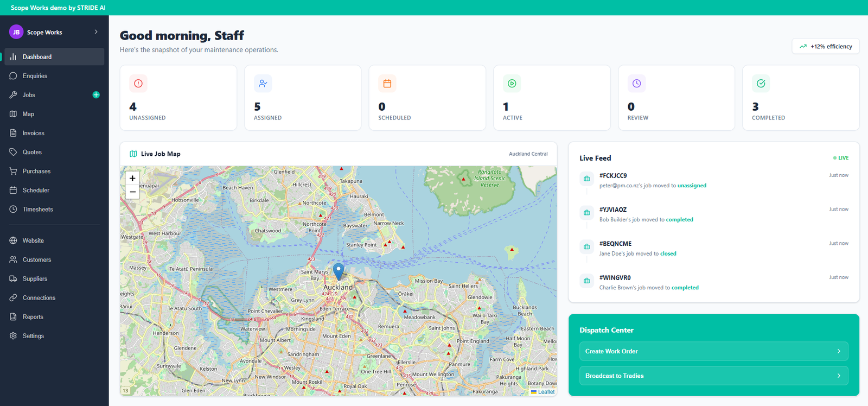This screenshot has width=868, height=406.
Task: Click job ID #BEQNCME in Live Feed
Action: click(615, 244)
